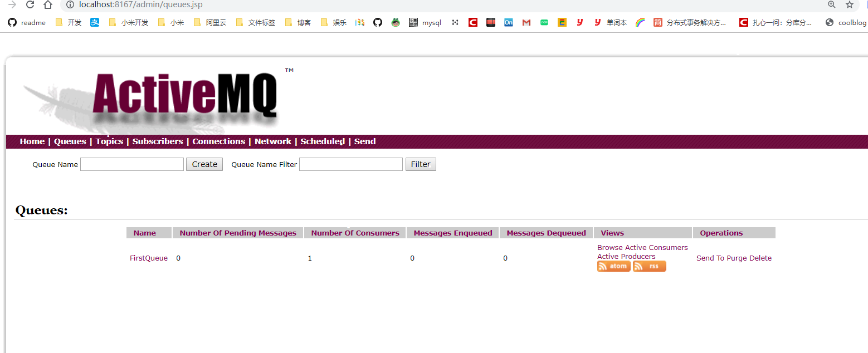The image size is (868, 353).
Task: Open the unlabeled red y bookmark icon
Action: click(x=580, y=22)
